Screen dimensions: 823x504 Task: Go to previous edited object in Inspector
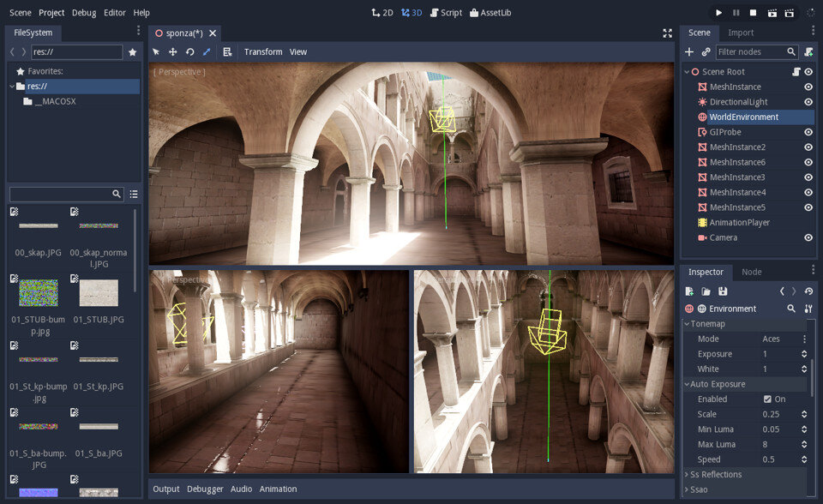pyautogui.click(x=782, y=291)
